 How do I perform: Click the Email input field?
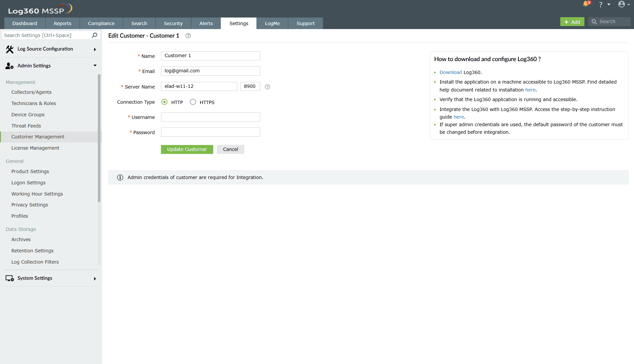[210, 71]
